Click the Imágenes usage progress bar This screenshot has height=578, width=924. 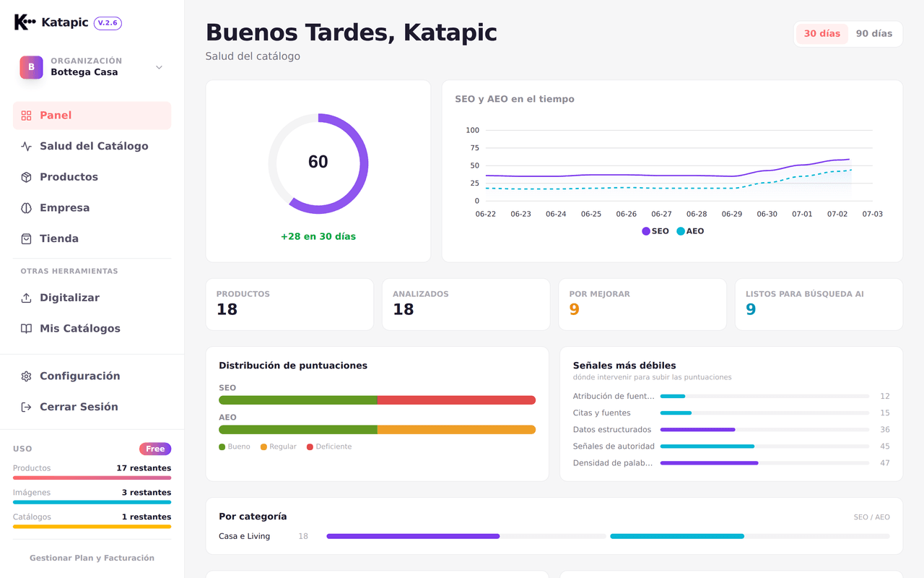point(92,502)
